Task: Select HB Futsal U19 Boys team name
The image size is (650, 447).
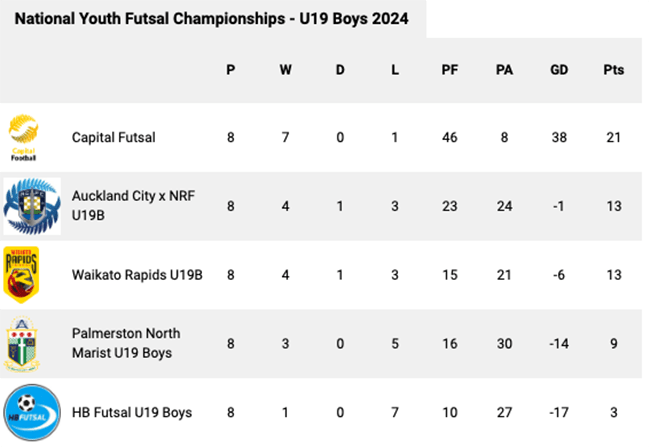Action: [131, 412]
